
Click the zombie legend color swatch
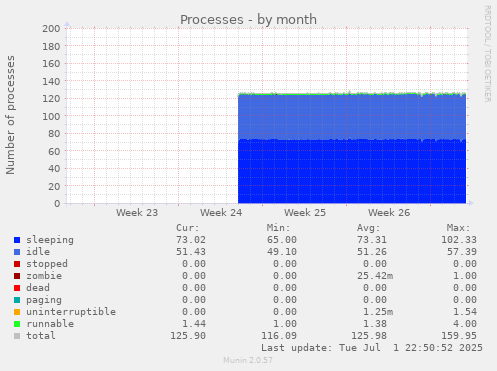click(17, 276)
